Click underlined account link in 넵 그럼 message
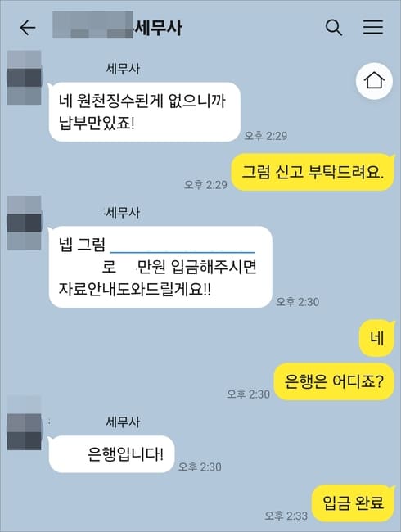Image resolution: width=401 pixels, height=532 pixels. click(182, 246)
